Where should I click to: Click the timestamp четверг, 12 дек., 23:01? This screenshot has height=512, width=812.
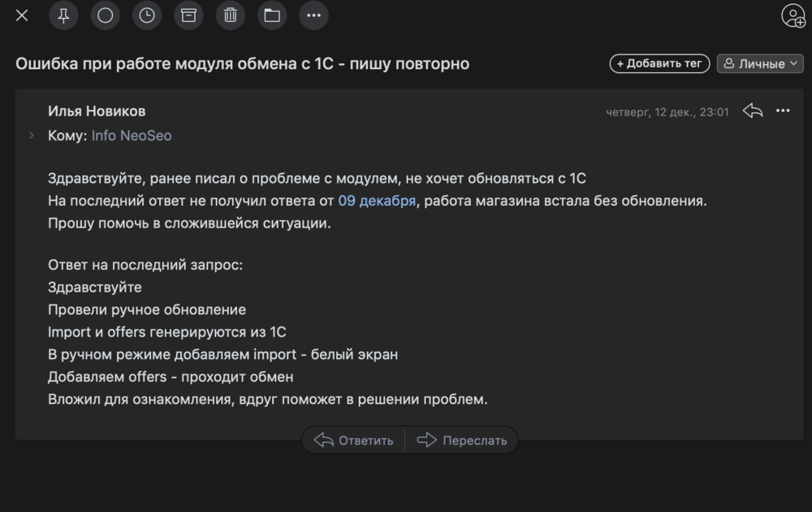pyautogui.click(x=667, y=112)
